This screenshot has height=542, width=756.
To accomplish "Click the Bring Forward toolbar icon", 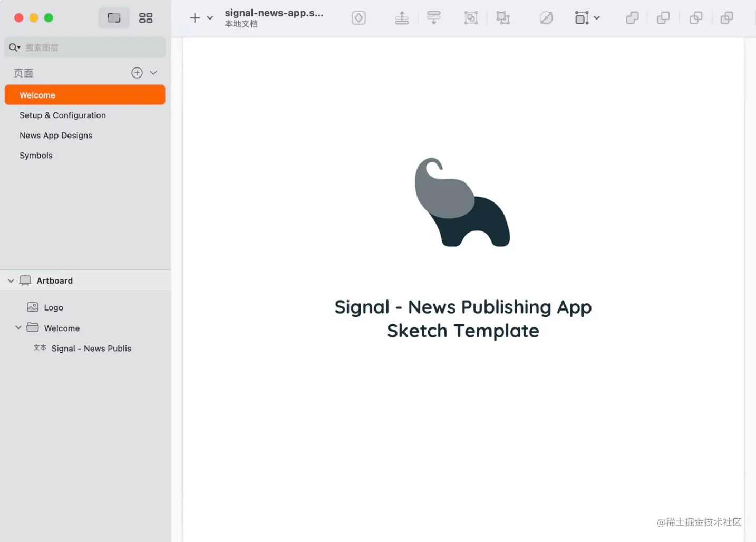I will 402,18.
